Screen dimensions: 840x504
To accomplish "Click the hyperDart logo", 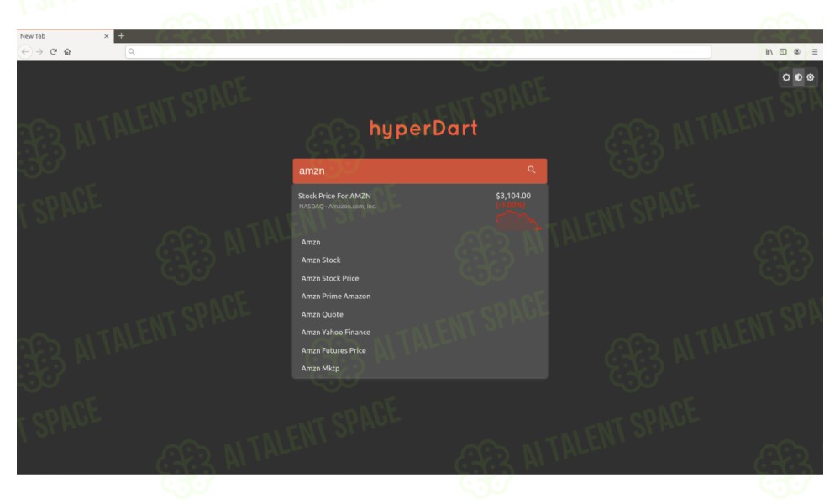I will point(423,129).
